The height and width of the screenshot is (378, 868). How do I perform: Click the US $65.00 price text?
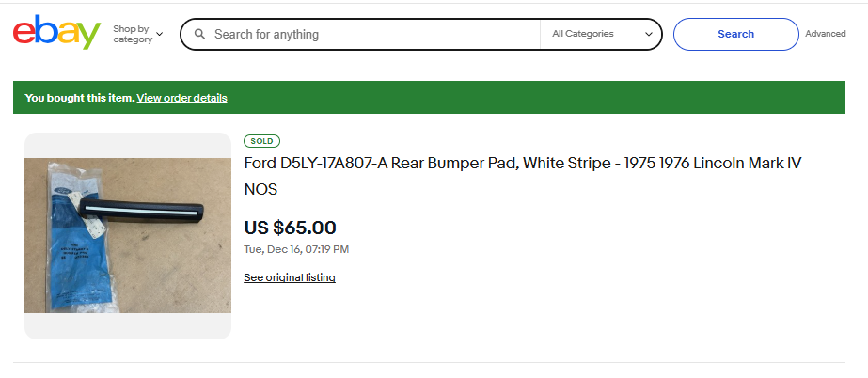click(x=290, y=228)
